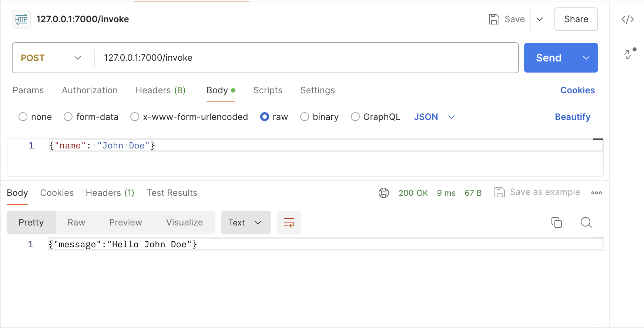Select the Pretty response view
Screen dimensions: 644x328
[31, 222]
